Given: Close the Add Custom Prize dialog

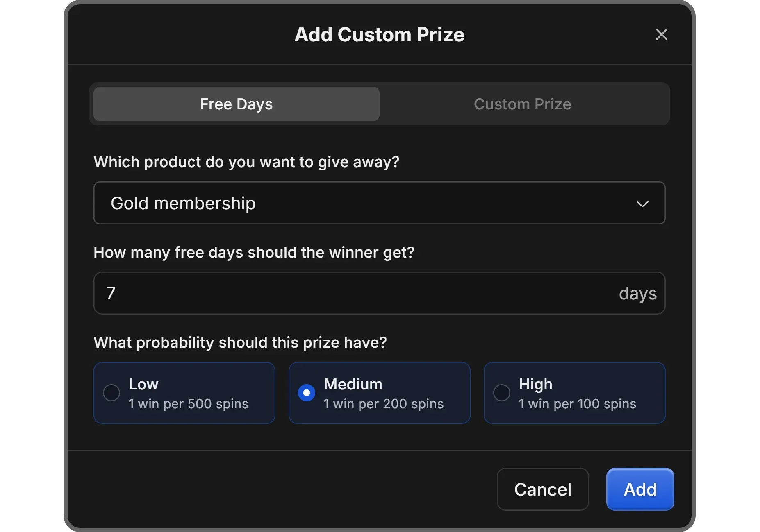Looking at the screenshot, I should point(661,34).
